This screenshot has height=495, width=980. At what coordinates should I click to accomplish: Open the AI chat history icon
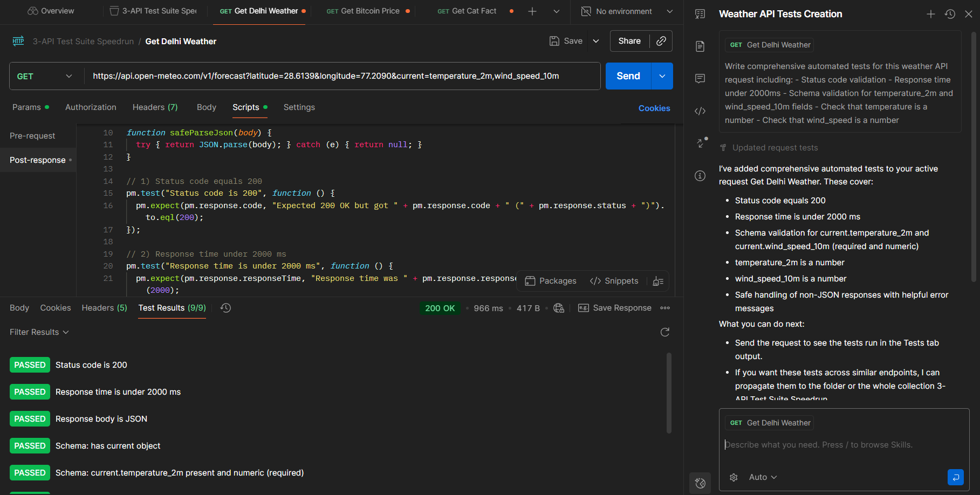point(950,14)
